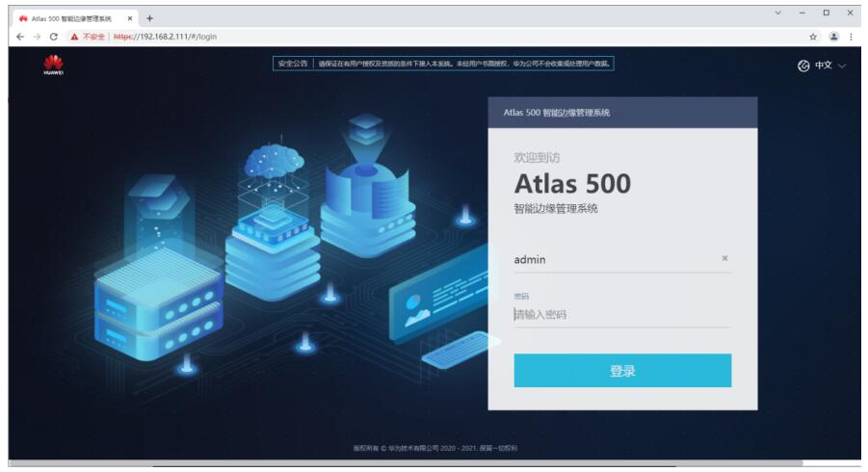Click the browser forward arrow

(x=37, y=37)
